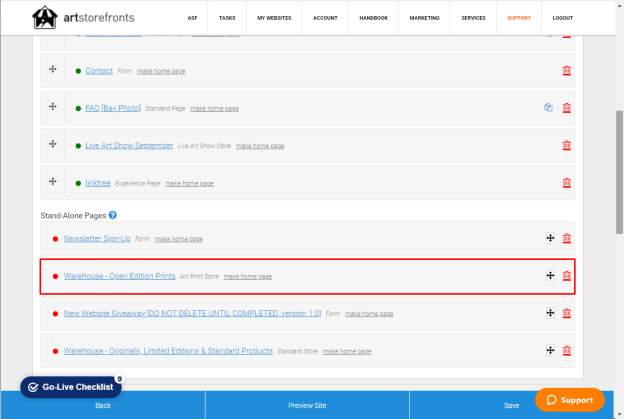Make FAQ [Bay Photo] the home page

click(214, 109)
